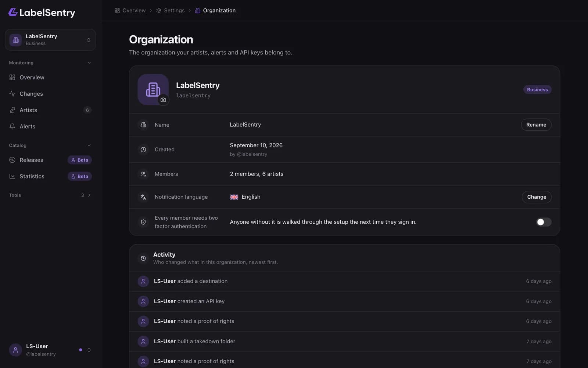
Task: Click the shield icon by two factor authentication
Action: coord(143,222)
